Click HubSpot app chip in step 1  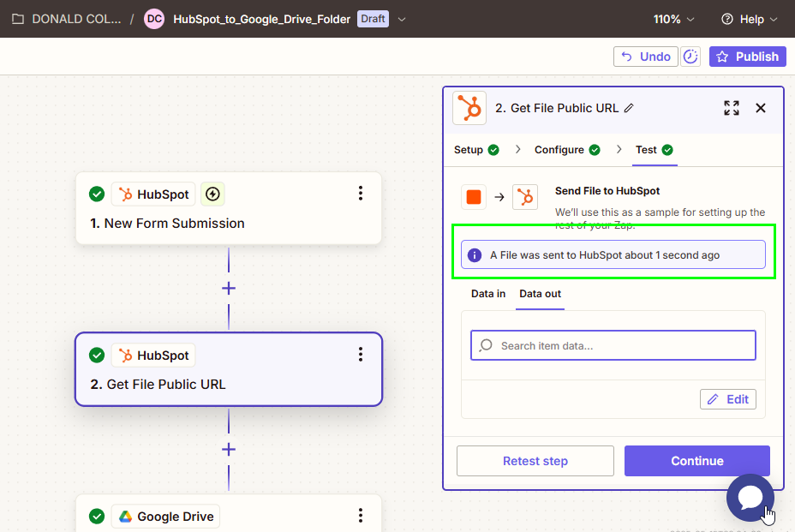(x=153, y=194)
